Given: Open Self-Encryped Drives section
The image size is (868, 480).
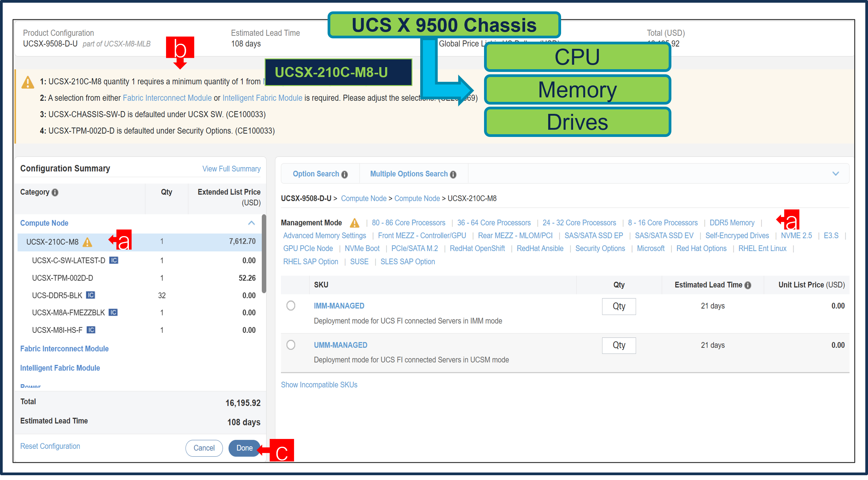Looking at the screenshot, I should click(x=737, y=236).
